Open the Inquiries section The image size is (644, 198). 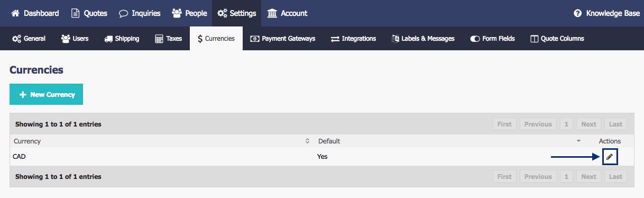[x=140, y=13]
